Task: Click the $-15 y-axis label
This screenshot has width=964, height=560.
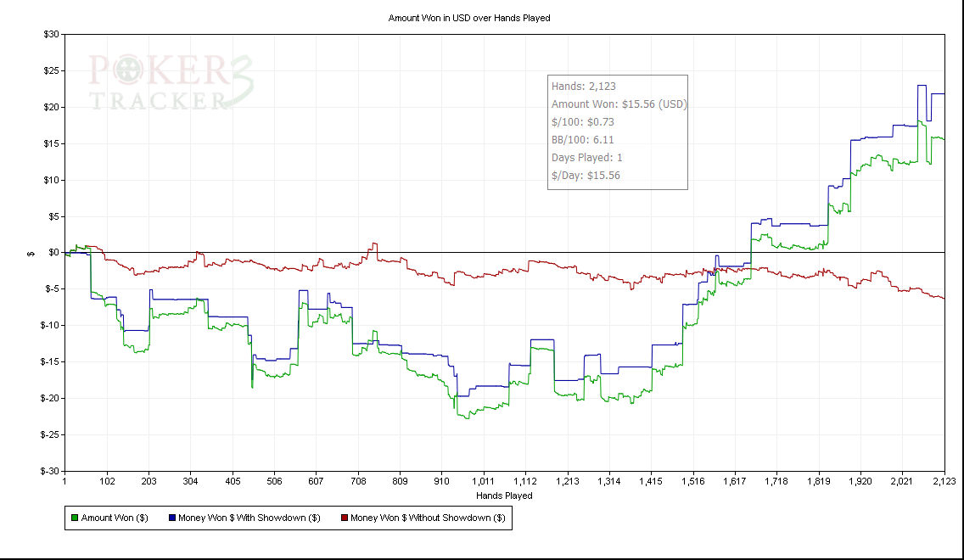Action: (50, 362)
